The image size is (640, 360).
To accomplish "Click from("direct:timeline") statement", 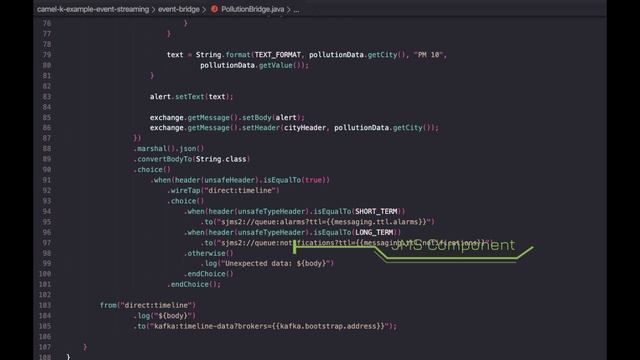I will 148,305.
